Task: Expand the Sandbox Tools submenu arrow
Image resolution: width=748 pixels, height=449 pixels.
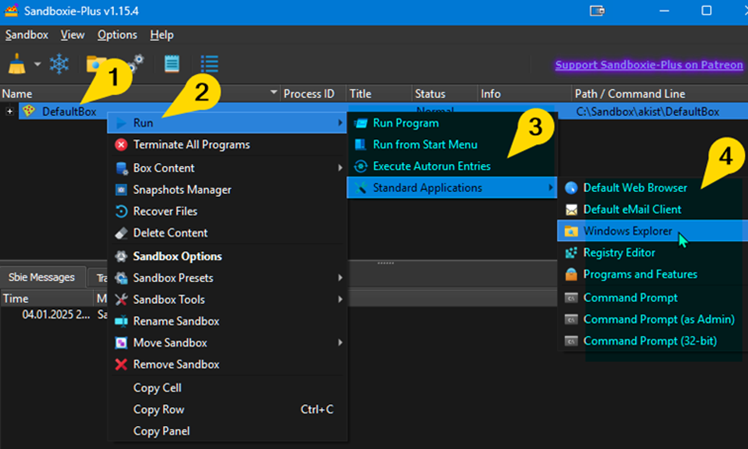Action: pyautogui.click(x=340, y=299)
